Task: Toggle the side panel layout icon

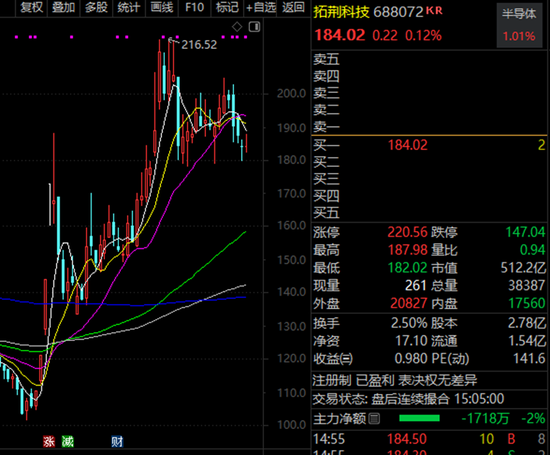Action: click(254, 27)
